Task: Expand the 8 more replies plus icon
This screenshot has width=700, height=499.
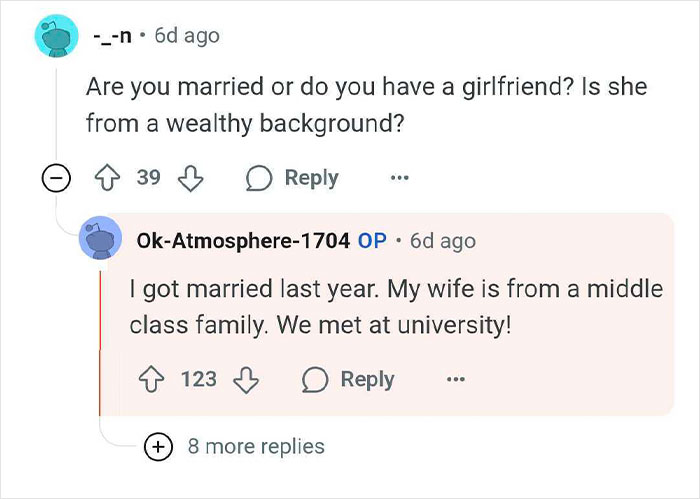Action: click(x=157, y=447)
